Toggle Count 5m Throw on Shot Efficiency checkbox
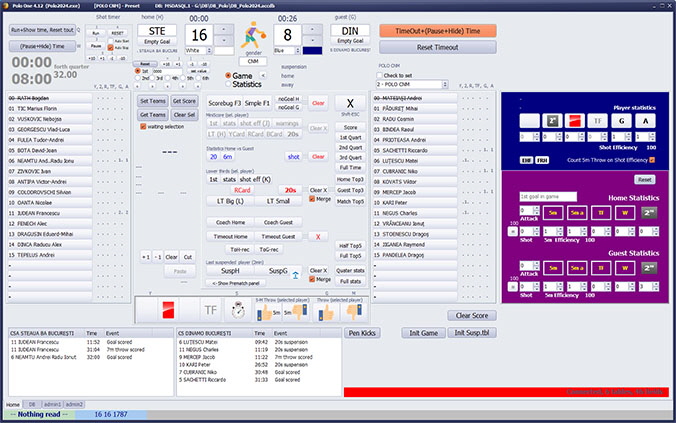676x423 pixels. point(652,160)
